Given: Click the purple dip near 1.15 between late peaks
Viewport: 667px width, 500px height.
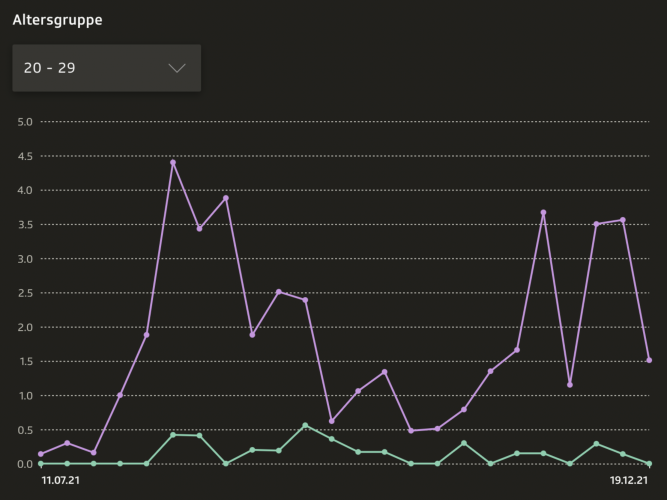Looking at the screenshot, I should [570, 385].
